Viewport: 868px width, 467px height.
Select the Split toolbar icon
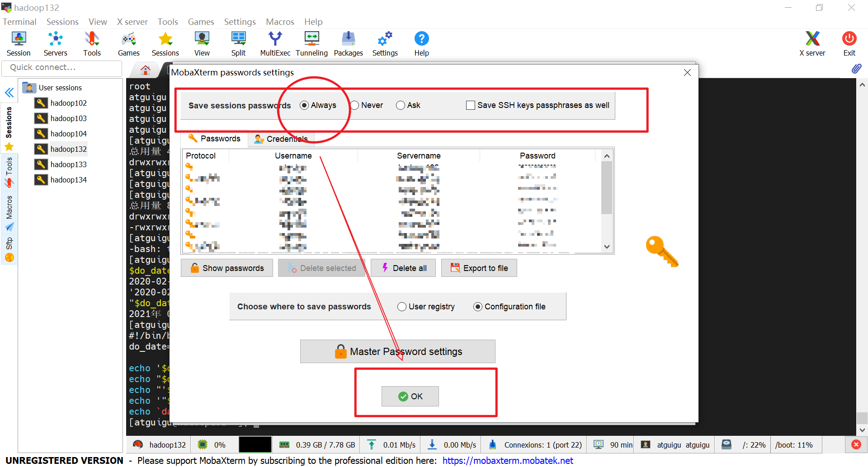[238, 44]
